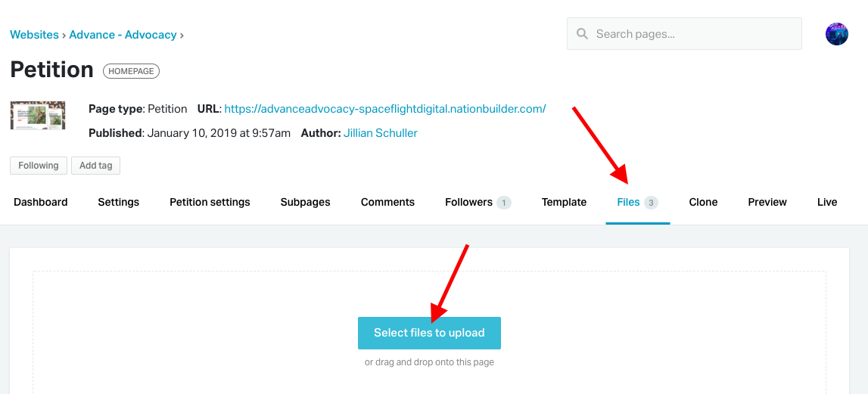Switch to the Template tab

[x=564, y=202]
